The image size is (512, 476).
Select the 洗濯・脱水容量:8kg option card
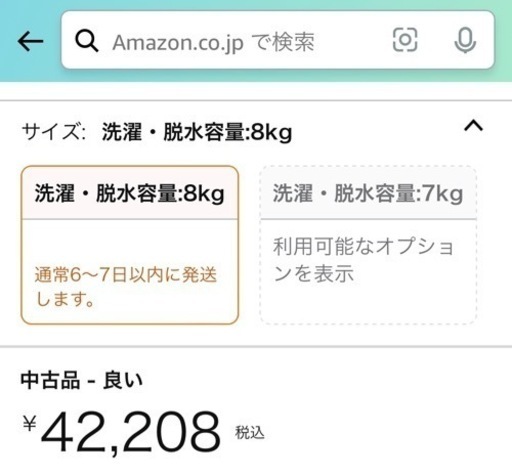pyautogui.click(x=130, y=245)
